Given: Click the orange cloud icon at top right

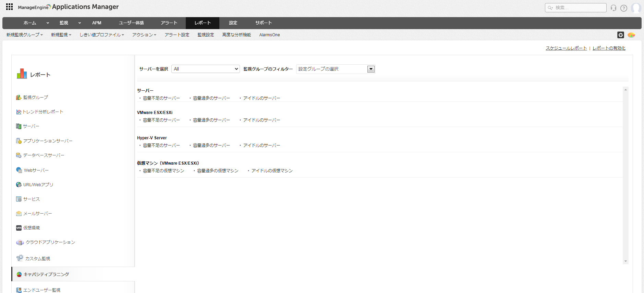Looking at the screenshot, I should click(x=631, y=35).
